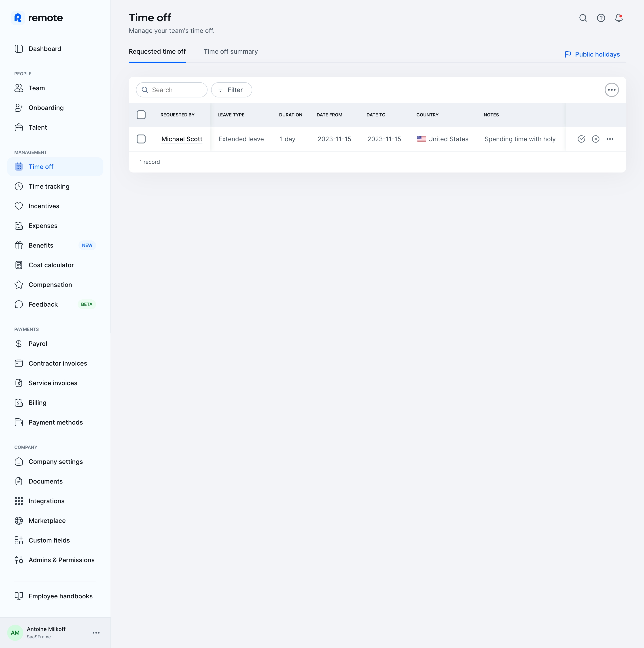
Task: Open Contractor invoices
Action: click(55, 363)
